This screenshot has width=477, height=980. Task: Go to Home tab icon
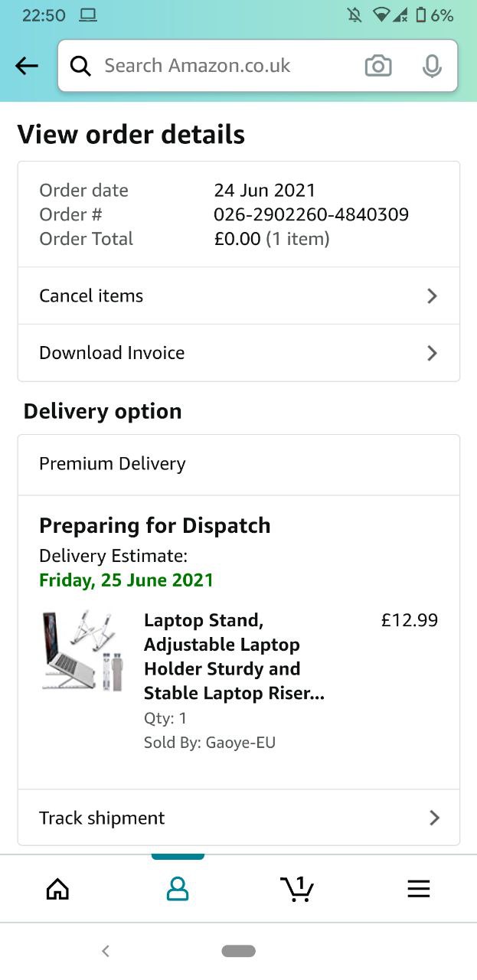(57, 889)
